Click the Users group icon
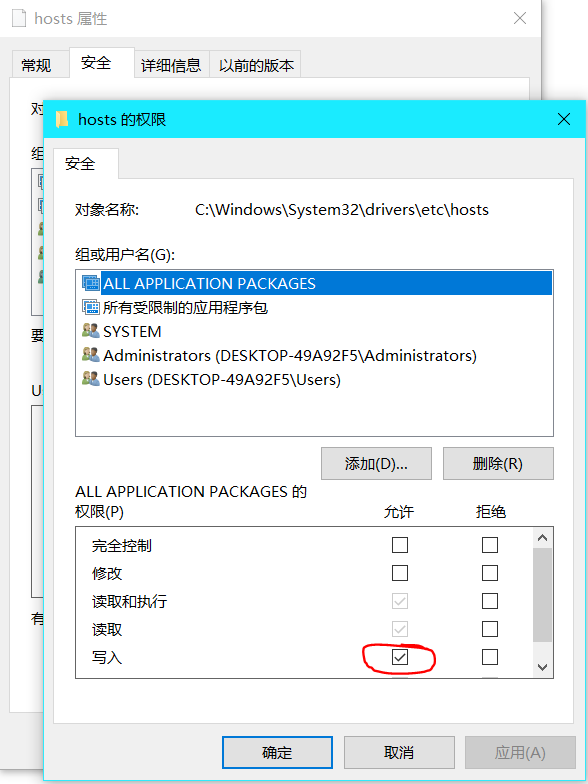The image size is (588, 784). 90,378
